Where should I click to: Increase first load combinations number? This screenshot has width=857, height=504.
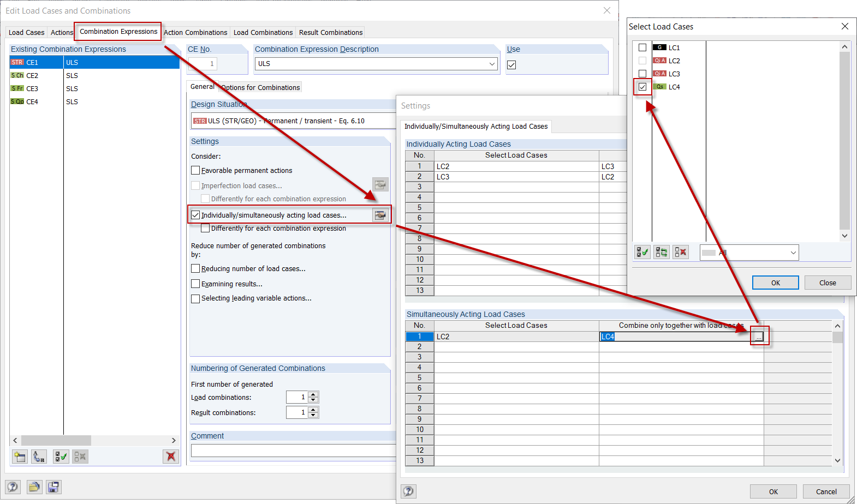click(313, 394)
